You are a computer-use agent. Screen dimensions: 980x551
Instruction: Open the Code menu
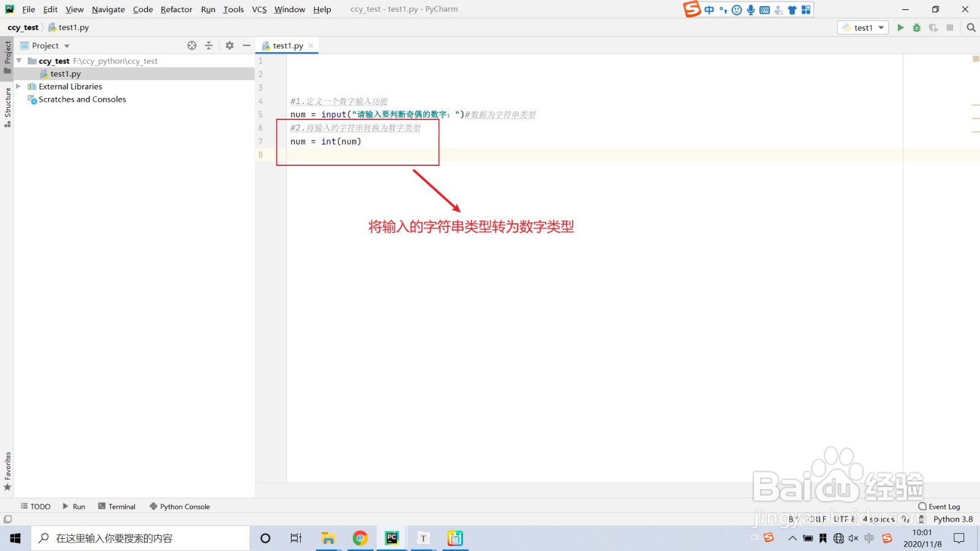tap(143, 9)
